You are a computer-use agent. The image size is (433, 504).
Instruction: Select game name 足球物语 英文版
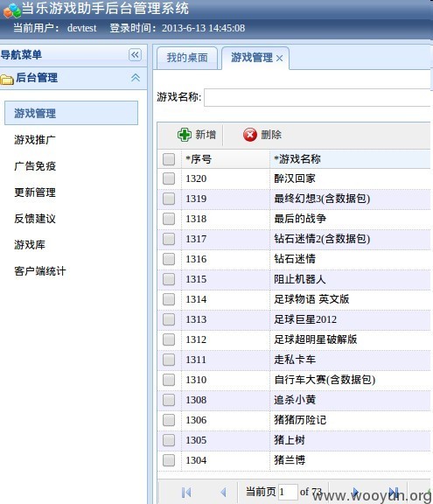click(311, 299)
